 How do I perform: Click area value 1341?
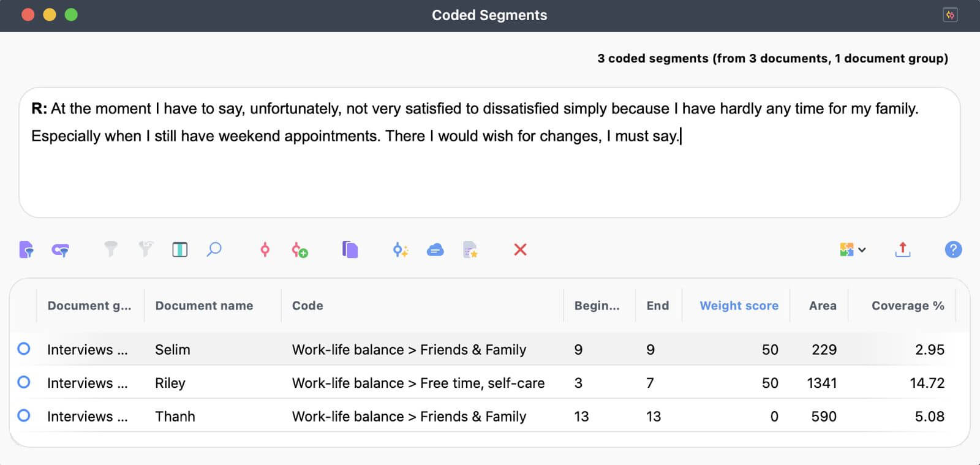[822, 383]
